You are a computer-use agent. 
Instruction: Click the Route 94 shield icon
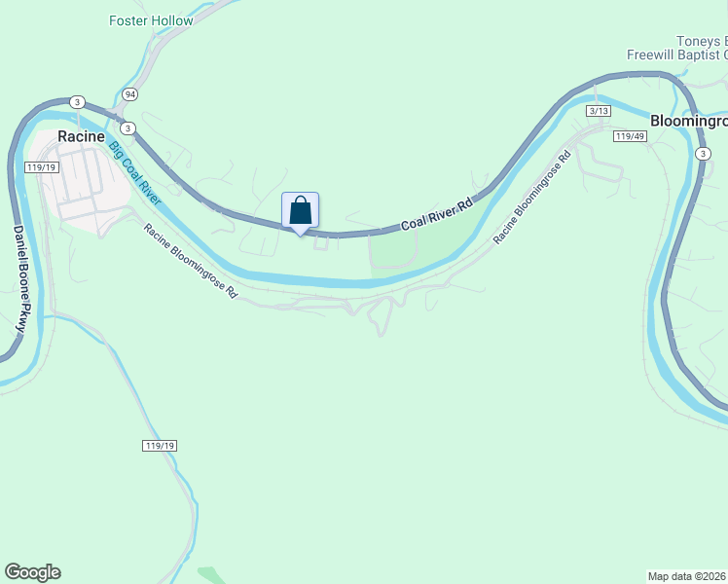[130, 94]
